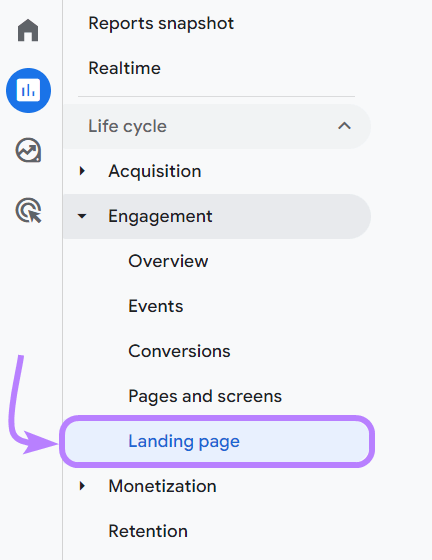Screen dimensions: 432x560
Task: Select the highlighted Landing page report
Action: [217, 441]
